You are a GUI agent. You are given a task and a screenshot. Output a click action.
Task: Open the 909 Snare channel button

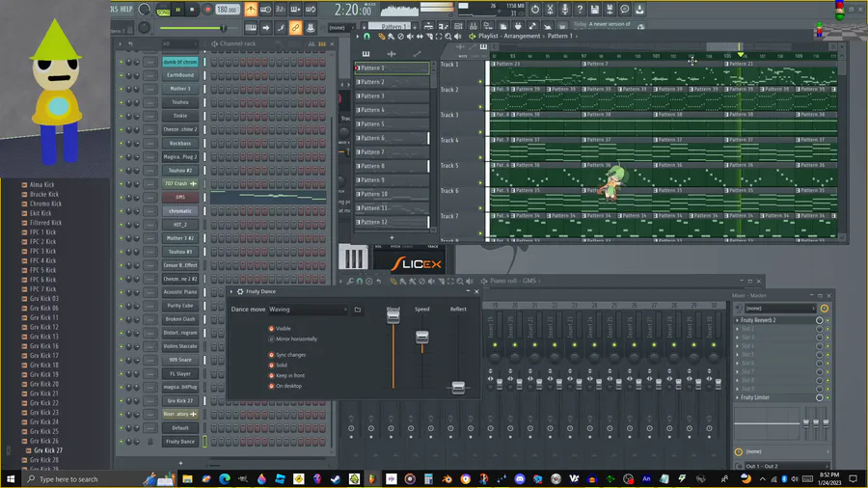[180, 360]
